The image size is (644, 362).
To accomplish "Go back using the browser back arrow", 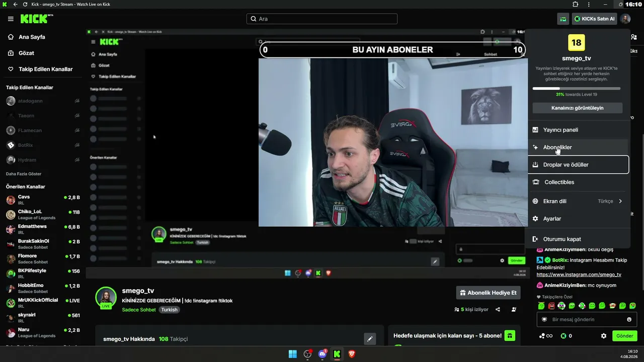I will tap(15, 5).
